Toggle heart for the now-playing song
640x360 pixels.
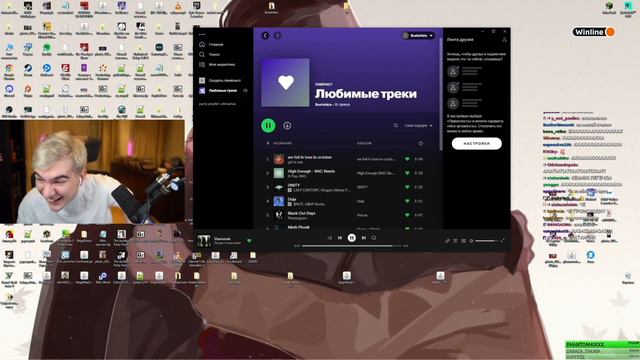249,241
